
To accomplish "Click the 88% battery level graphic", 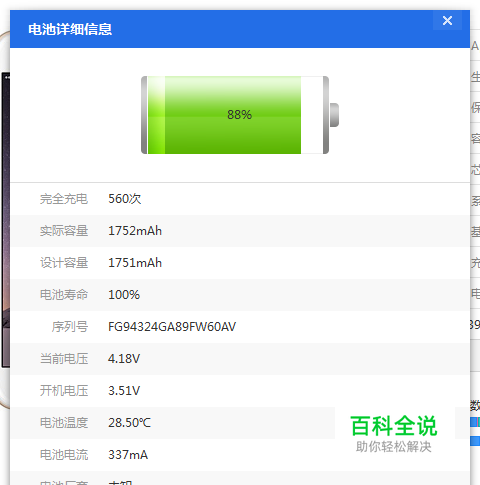I will pos(240,115).
